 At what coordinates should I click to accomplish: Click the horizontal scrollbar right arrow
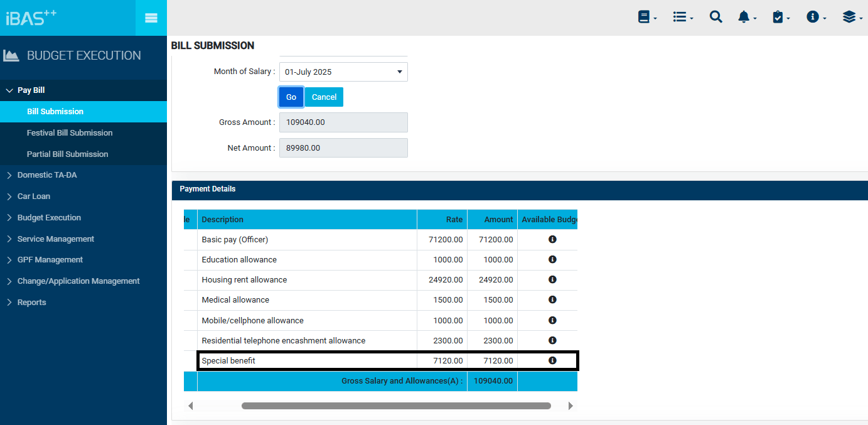pos(570,406)
